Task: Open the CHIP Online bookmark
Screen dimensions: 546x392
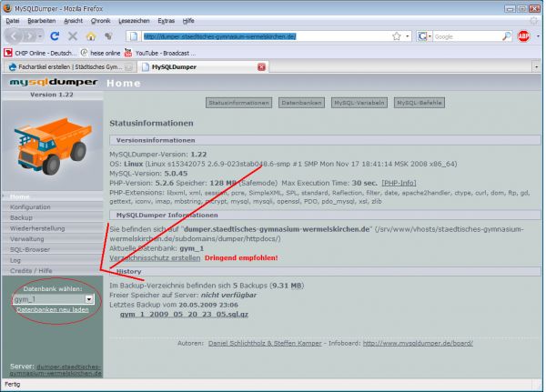Action: coord(40,53)
